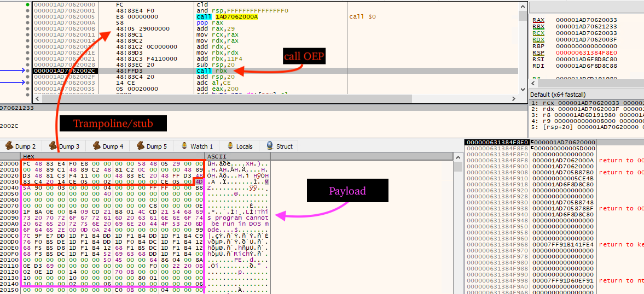Select stack address 000000631384F910
This screenshot has height=294, width=644.
497,178
